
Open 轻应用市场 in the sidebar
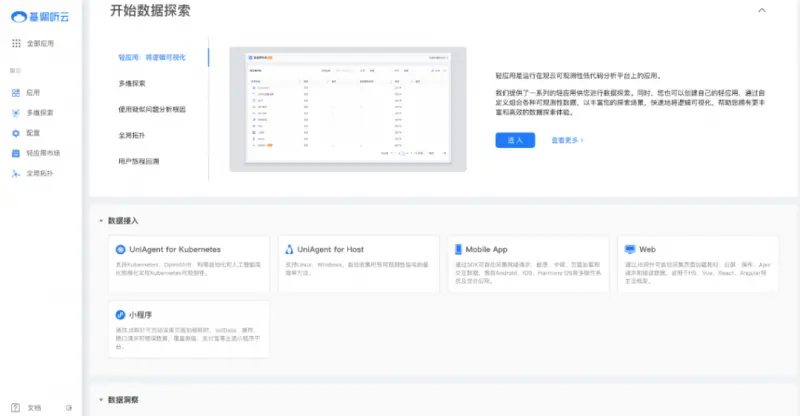point(16,153)
